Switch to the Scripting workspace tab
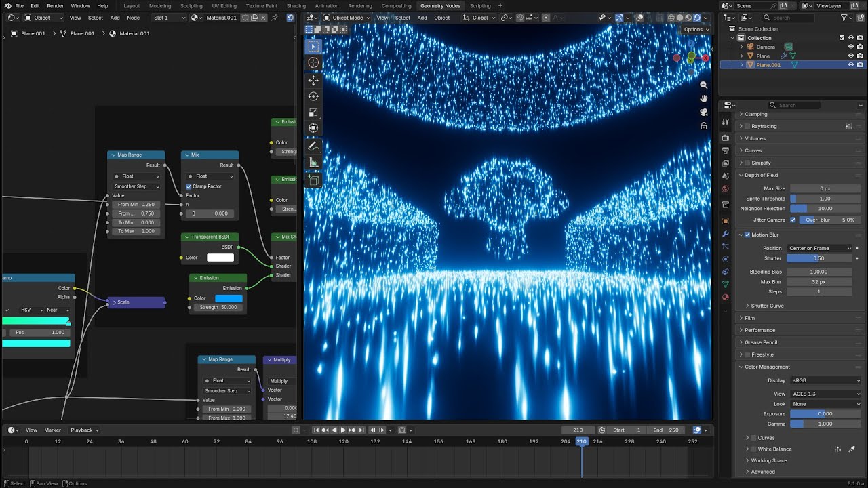Screen dimensions: 868x488 coord(480,5)
